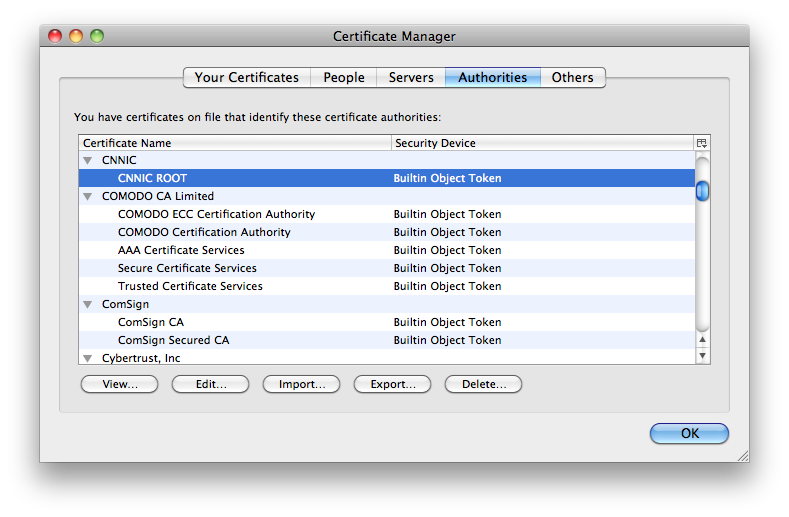The height and width of the screenshot is (517, 789).
Task: Sort by the Certificate Name column header
Action: pyautogui.click(x=235, y=143)
